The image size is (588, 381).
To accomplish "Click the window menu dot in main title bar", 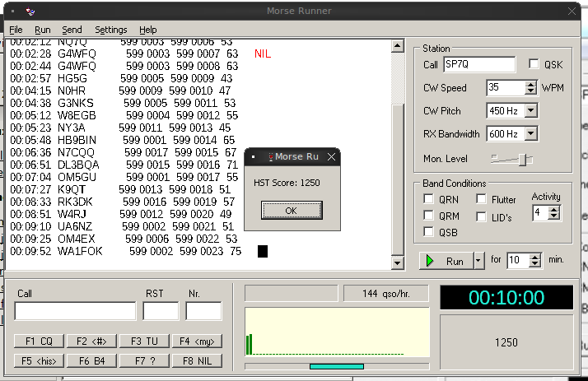I will 12,12.
